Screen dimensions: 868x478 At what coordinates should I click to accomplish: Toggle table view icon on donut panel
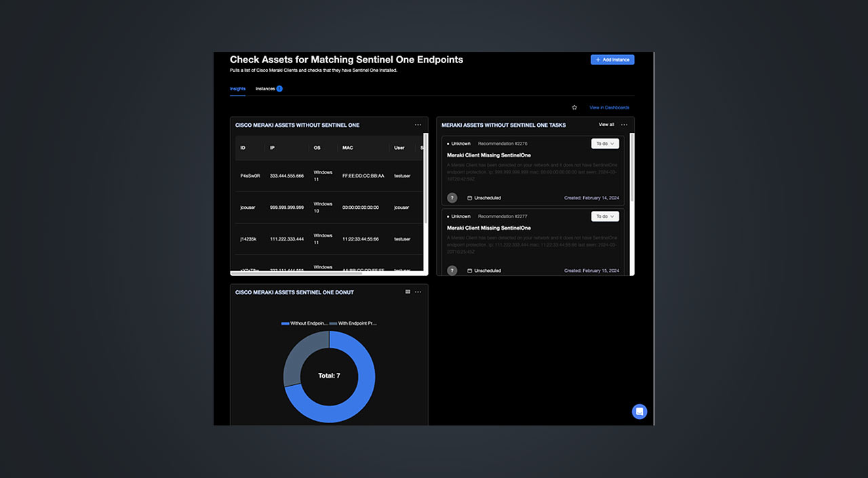[x=408, y=292]
